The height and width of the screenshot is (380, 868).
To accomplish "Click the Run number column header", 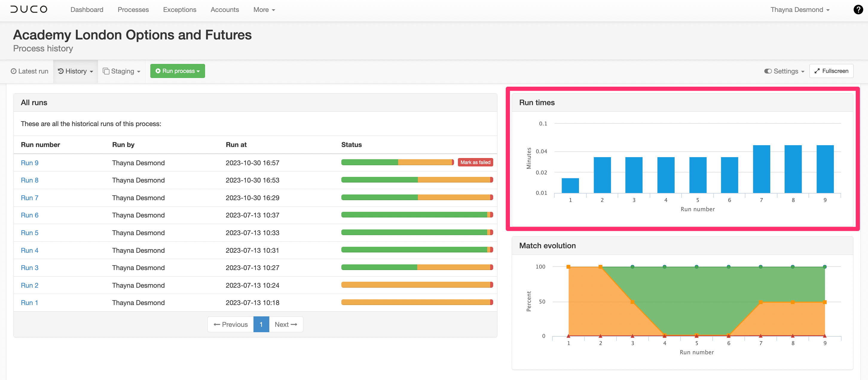I will pyautogui.click(x=40, y=145).
